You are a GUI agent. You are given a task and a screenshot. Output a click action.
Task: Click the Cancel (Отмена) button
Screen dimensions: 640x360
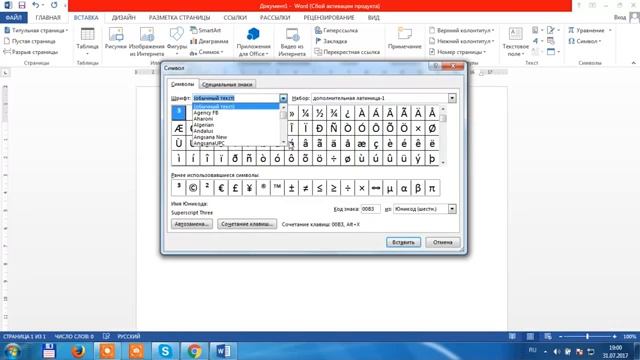click(443, 242)
